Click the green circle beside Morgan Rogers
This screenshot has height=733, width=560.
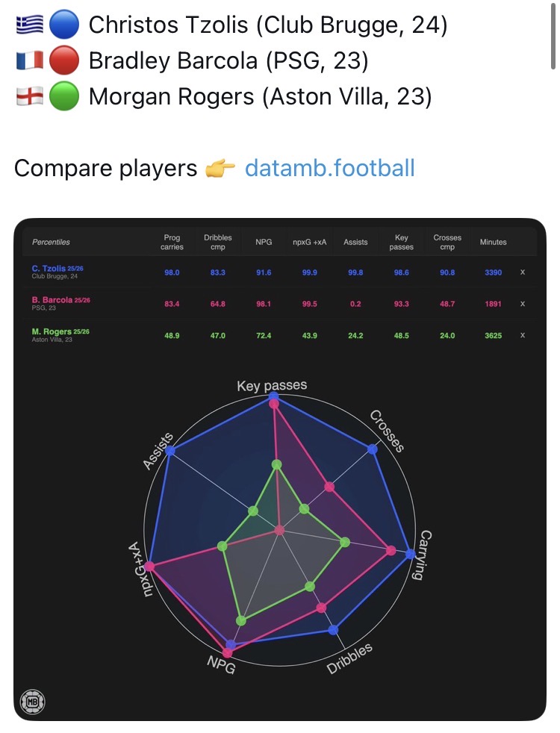click(64, 96)
